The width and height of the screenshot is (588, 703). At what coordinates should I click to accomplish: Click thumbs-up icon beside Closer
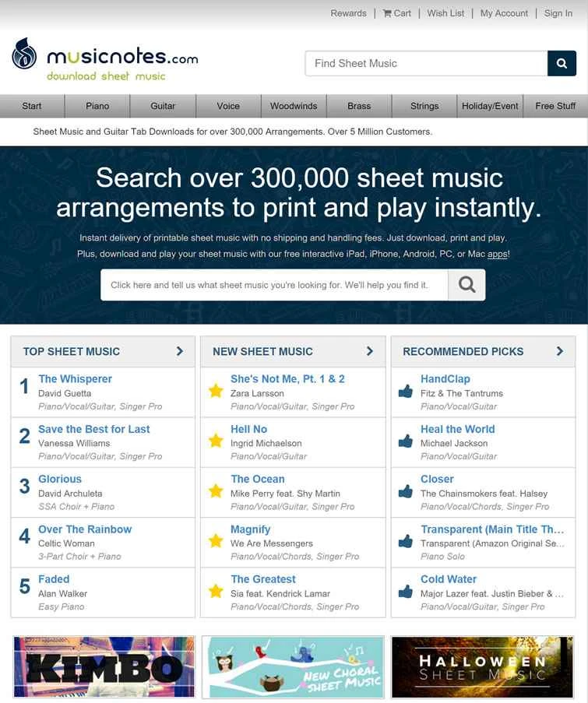[406, 491]
